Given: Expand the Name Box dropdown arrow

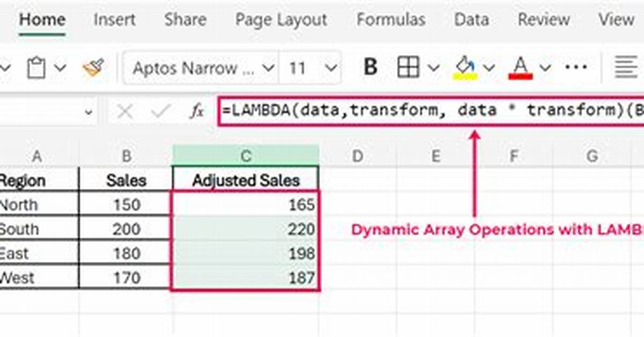Looking at the screenshot, I should pyautogui.click(x=89, y=112).
